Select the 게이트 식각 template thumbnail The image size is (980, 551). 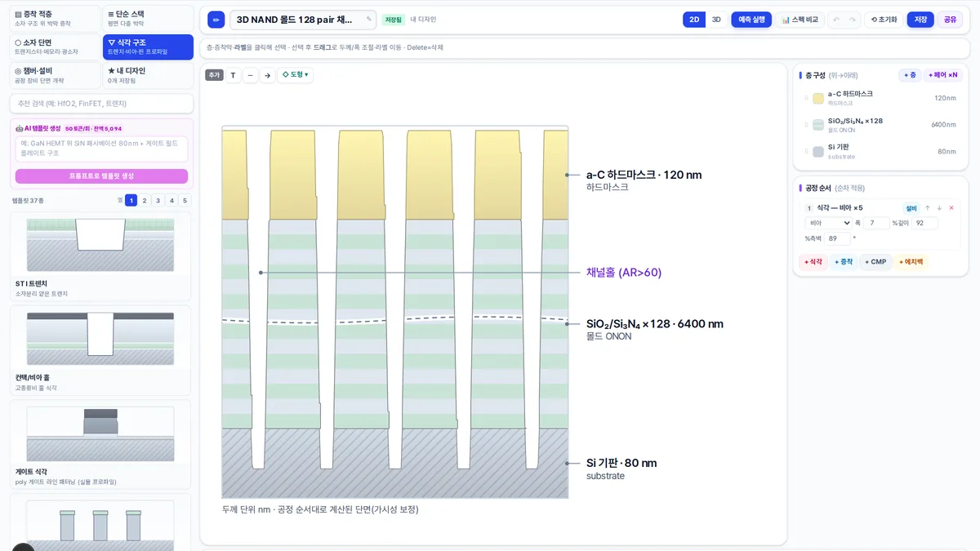pos(100,433)
